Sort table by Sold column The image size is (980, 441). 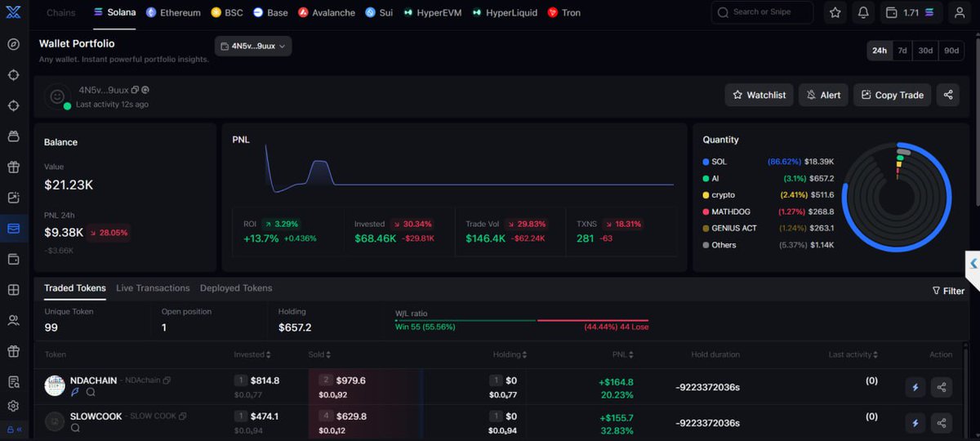[318, 354]
